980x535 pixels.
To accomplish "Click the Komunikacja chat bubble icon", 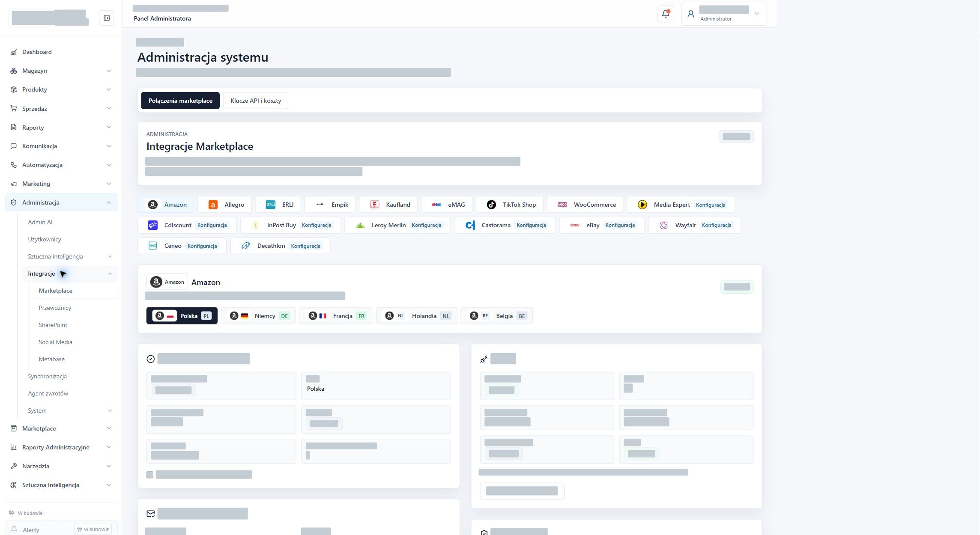I will click(x=14, y=146).
